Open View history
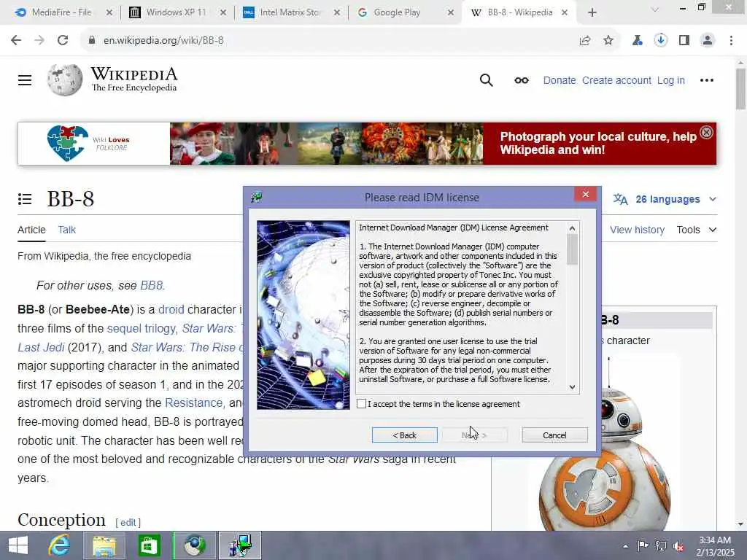Viewport: 747px width, 560px height. pyautogui.click(x=637, y=230)
